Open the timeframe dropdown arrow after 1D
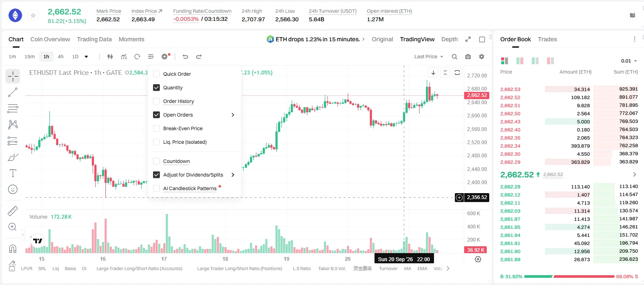Image resolution: width=644 pixels, height=285 pixels. (x=86, y=57)
